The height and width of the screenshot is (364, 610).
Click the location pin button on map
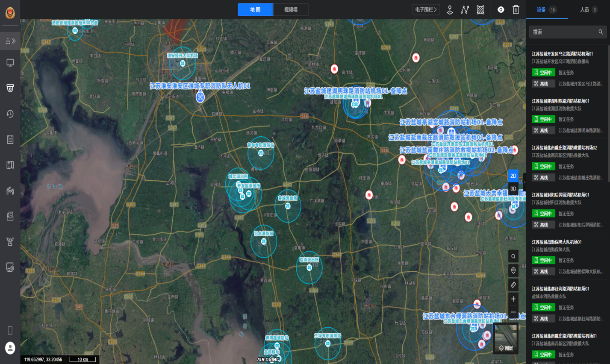point(513,270)
